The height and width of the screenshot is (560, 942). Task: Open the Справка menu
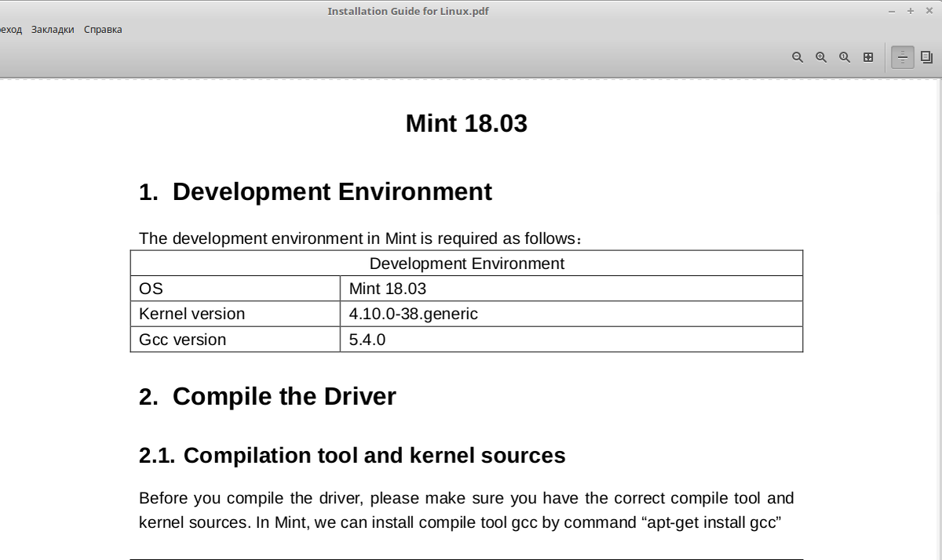click(x=103, y=30)
